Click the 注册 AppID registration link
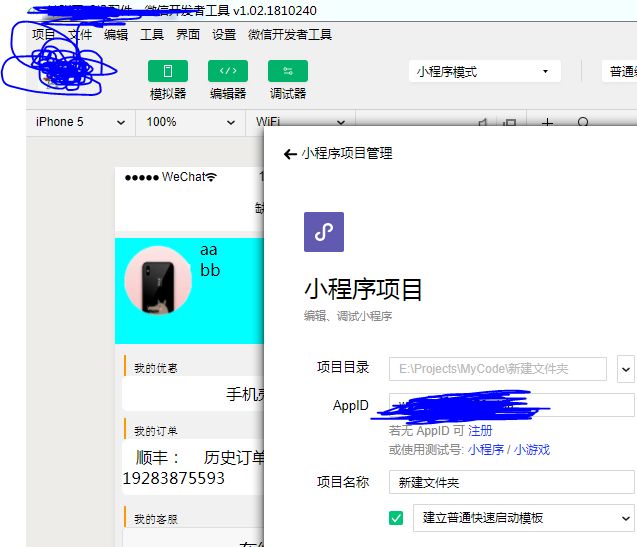Image resolution: width=637 pixels, height=547 pixels. click(x=480, y=430)
